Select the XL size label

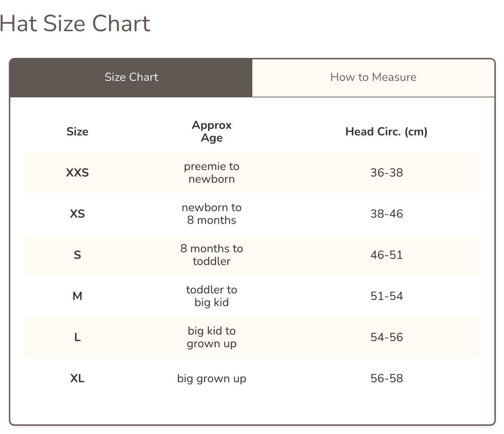tap(77, 378)
